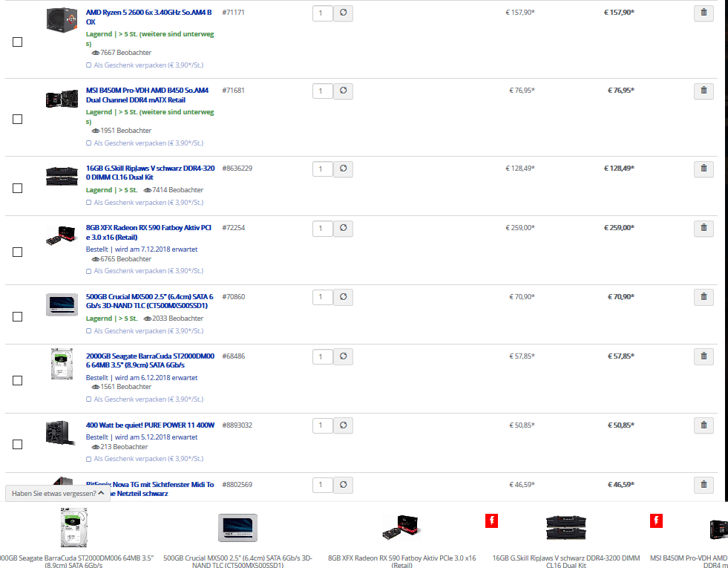Select the AMD Ryzen 5 2600 row checkbox
The image size is (728, 568).
click(x=17, y=42)
